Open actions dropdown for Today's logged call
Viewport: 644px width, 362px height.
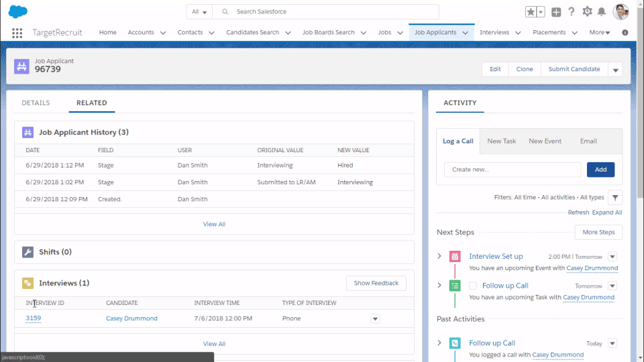click(612, 343)
